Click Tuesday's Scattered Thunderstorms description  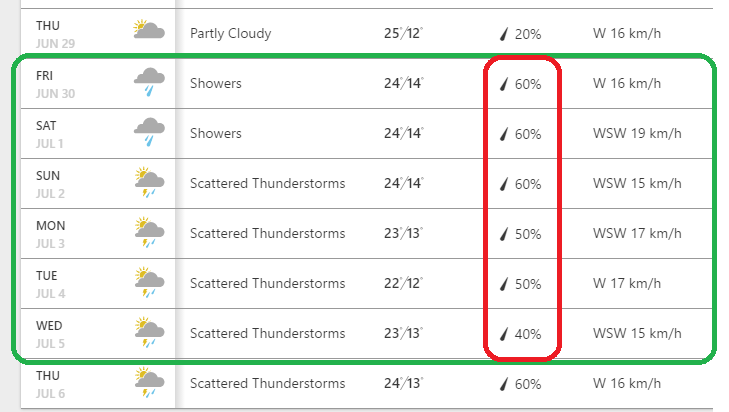click(267, 284)
